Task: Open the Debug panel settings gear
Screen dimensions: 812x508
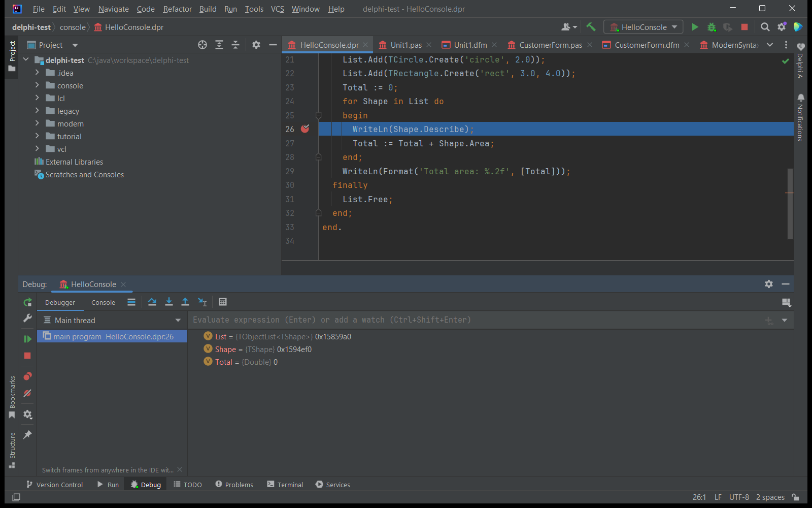Action: point(769,284)
